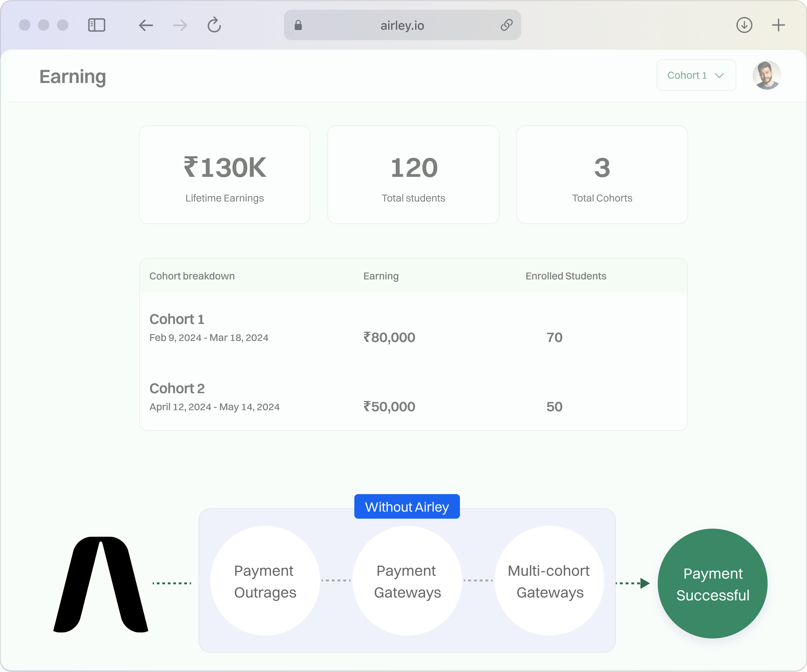The image size is (807, 672).
Task: Reload the airley.io page
Action: pyautogui.click(x=214, y=25)
